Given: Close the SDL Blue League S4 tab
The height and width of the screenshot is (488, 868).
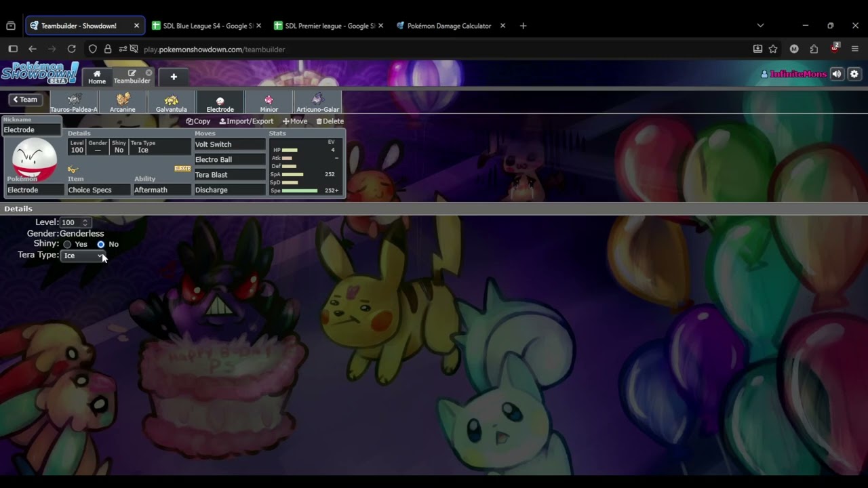Looking at the screenshot, I should [x=258, y=26].
